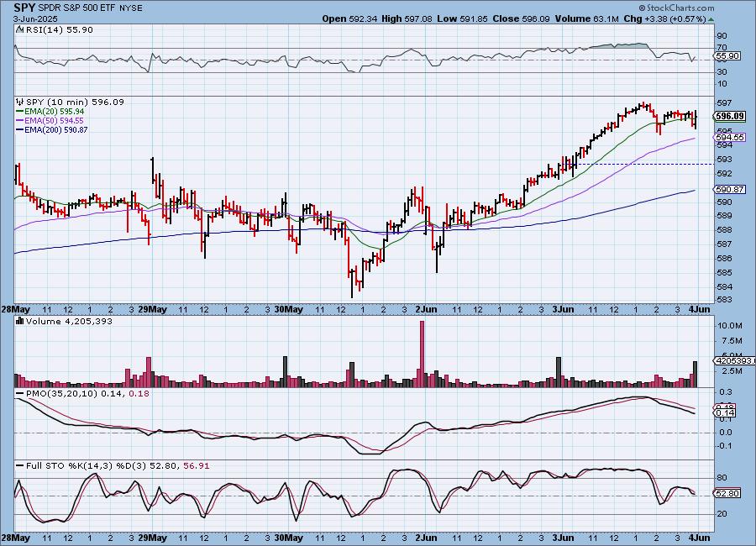Click the Low 591.85 value

462,18
